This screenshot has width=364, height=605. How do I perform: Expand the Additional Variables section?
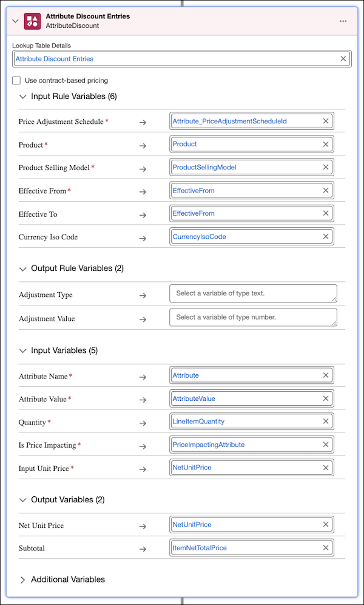(x=23, y=579)
